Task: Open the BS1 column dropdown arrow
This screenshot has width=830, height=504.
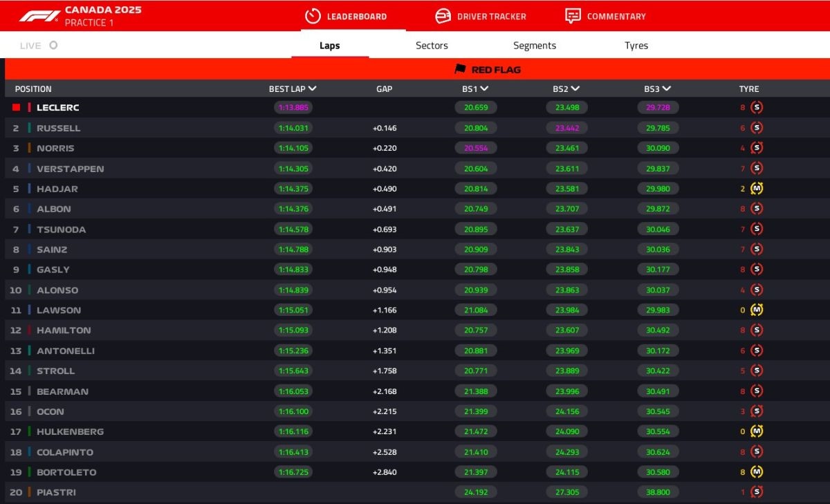Action: pyautogui.click(x=484, y=88)
